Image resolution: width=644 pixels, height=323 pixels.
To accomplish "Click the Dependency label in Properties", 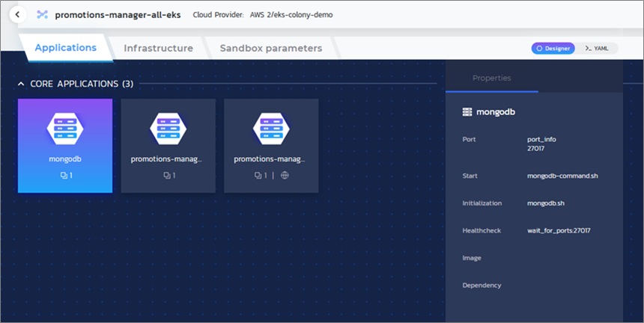I will tap(482, 286).
